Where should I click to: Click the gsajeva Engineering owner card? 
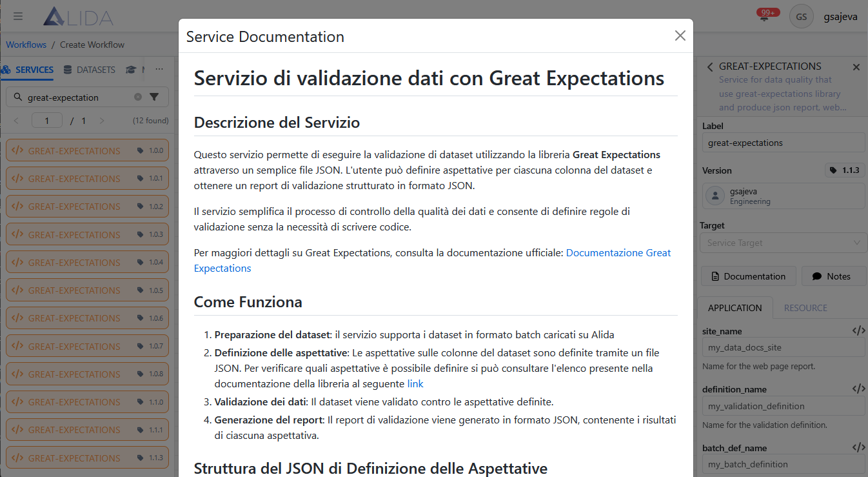point(784,196)
